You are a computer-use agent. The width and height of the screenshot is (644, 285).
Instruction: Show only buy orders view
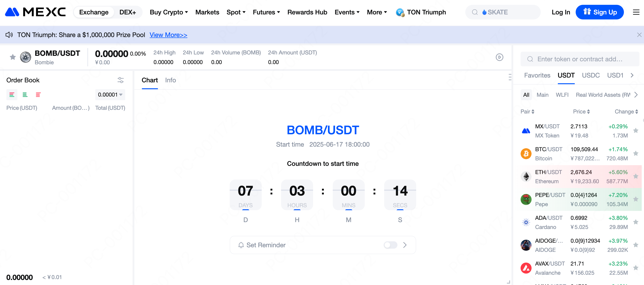[25, 95]
